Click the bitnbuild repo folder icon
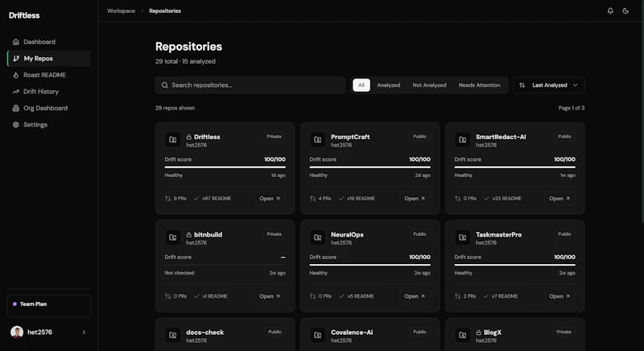Screen dimensions: 644x351 [x=173, y=237]
